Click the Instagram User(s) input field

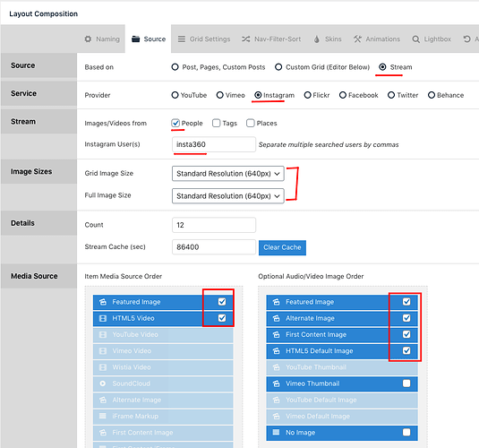[214, 144]
